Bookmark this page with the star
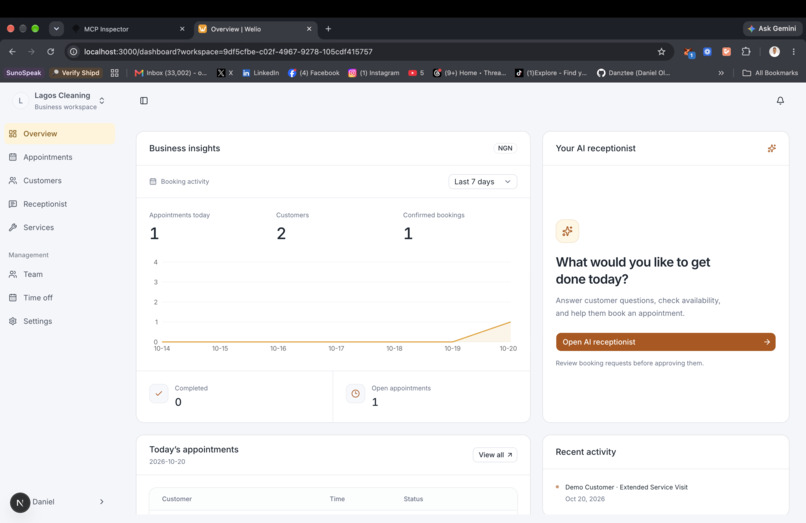806x523 pixels. click(x=662, y=52)
